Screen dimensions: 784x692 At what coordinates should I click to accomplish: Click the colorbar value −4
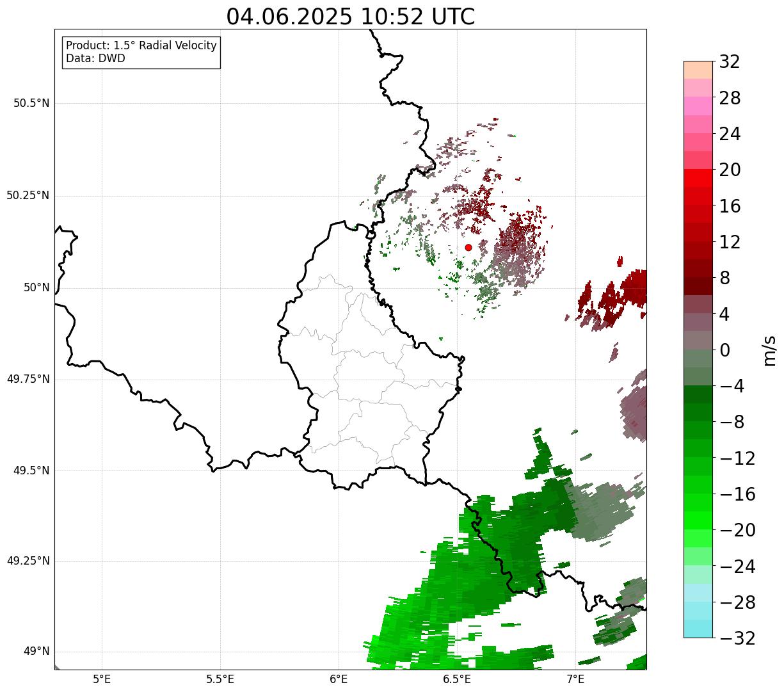[731, 386]
